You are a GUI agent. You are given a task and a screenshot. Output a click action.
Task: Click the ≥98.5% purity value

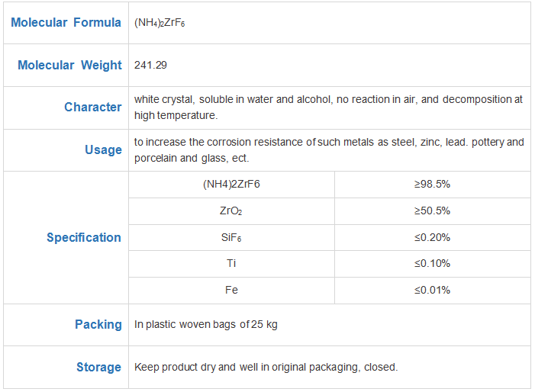432,184
